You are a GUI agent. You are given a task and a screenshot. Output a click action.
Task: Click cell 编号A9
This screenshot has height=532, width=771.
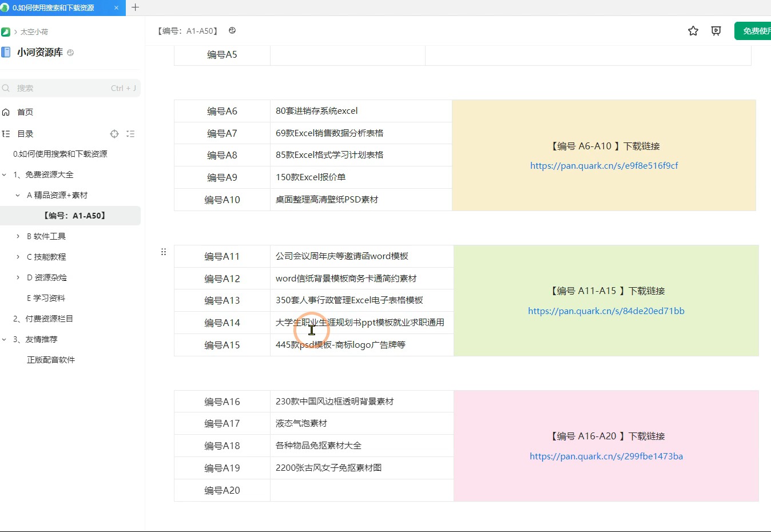(x=222, y=177)
